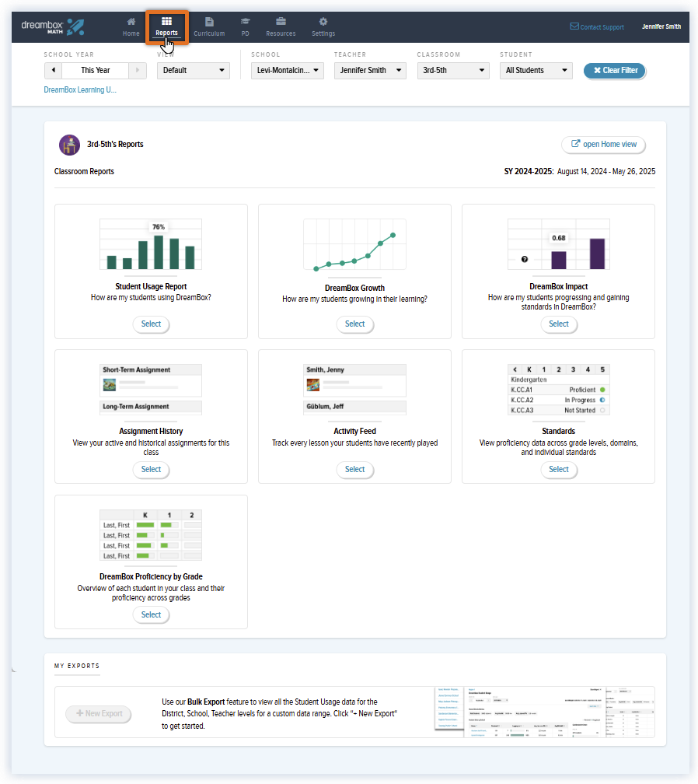Select the Activity Feed report
Image resolution: width=698 pixels, height=784 pixels.
(354, 470)
